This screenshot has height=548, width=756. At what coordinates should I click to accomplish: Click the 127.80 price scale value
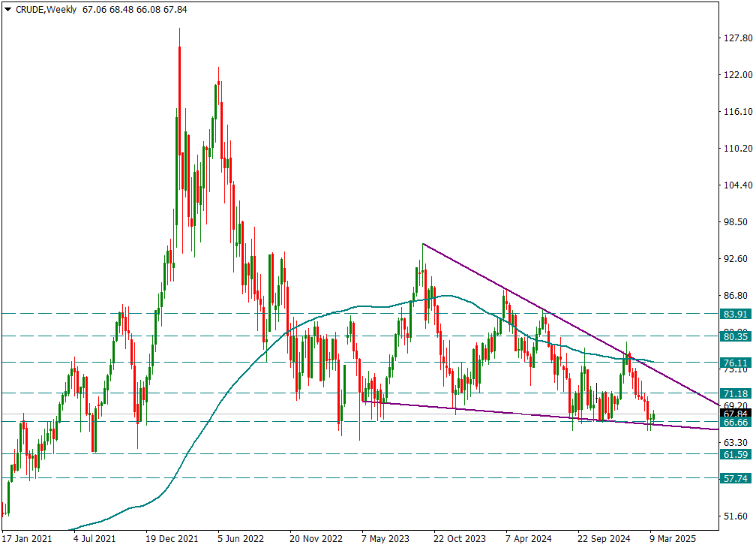[738, 38]
